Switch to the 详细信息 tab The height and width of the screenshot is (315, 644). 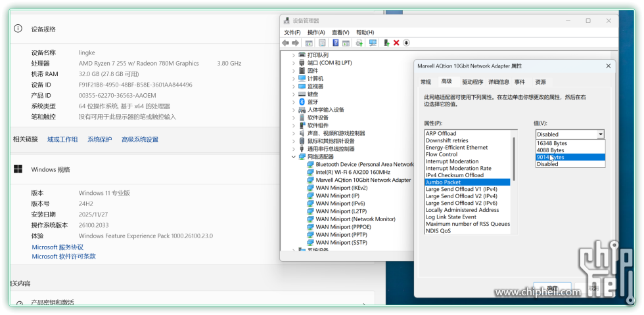click(498, 82)
